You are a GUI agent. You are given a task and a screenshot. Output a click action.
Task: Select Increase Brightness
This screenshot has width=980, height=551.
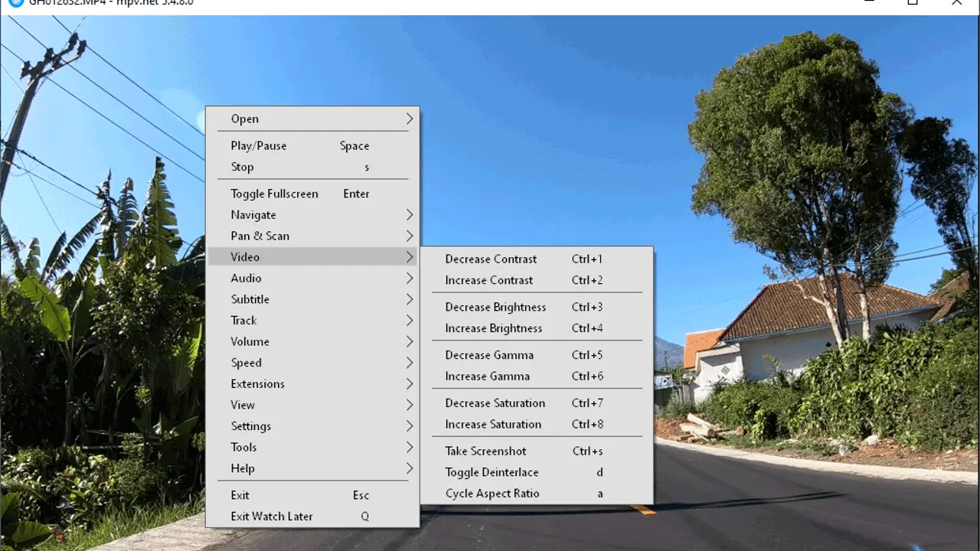(493, 328)
